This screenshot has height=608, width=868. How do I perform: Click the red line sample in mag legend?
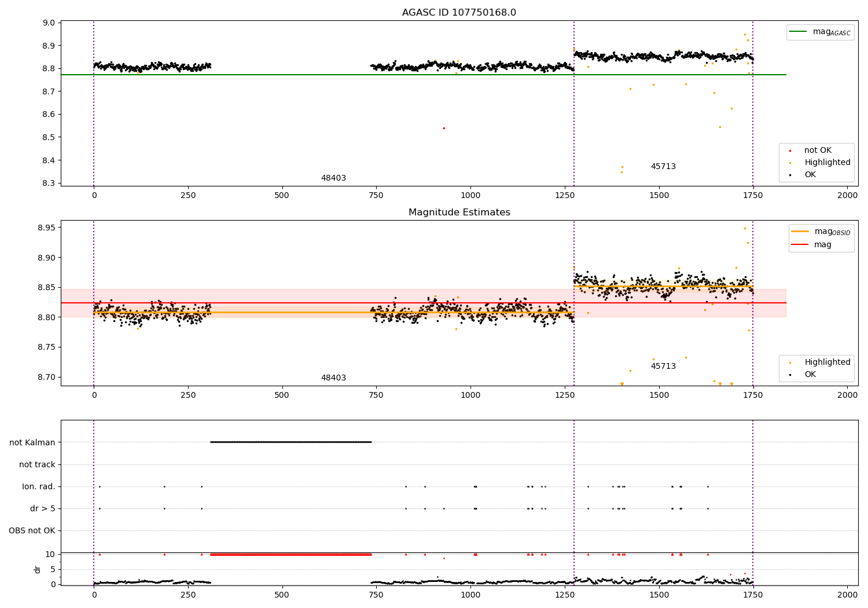[x=800, y=245]
